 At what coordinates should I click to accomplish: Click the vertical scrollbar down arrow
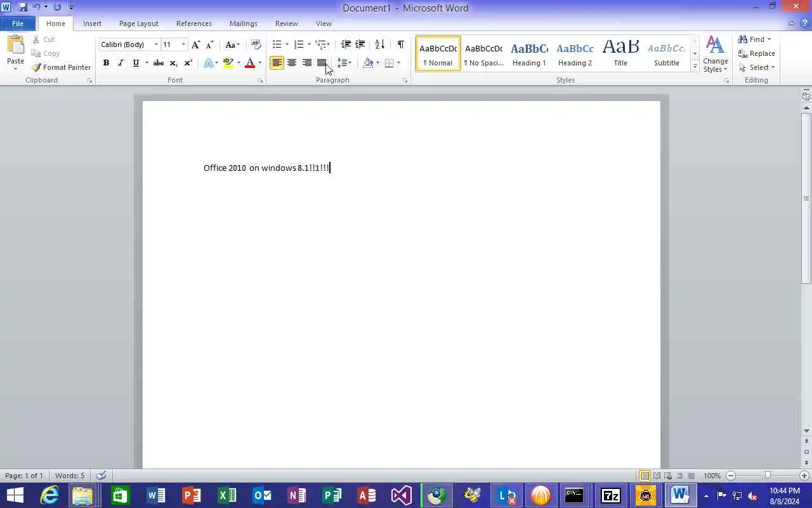tap(806, 431)
